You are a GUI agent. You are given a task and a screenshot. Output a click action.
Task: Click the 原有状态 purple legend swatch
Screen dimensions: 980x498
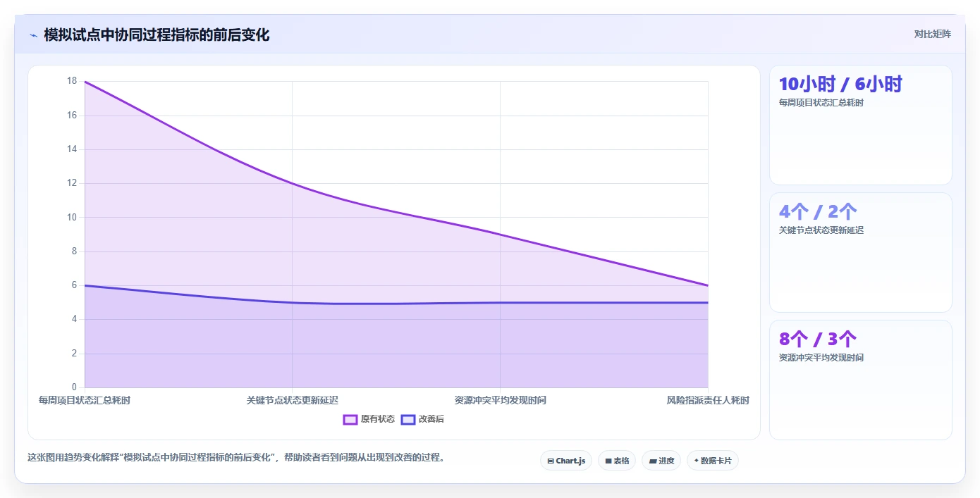350,419
